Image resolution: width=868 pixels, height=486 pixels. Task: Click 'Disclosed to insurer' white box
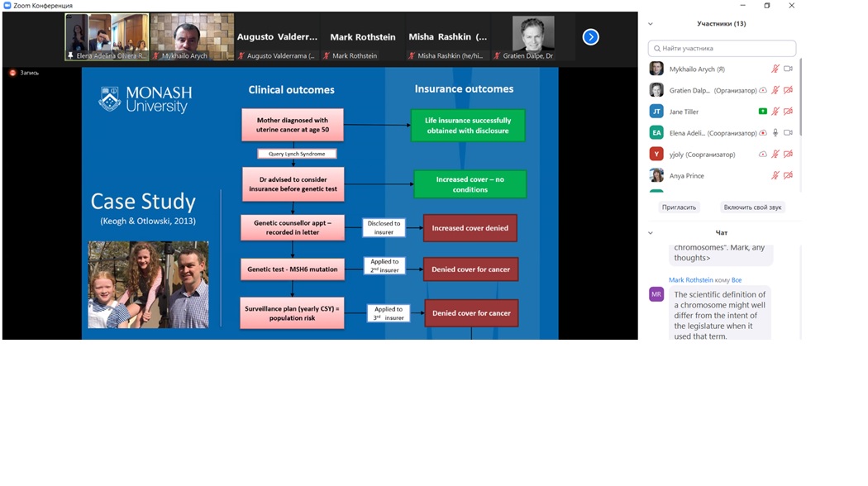[x=384, y=228]
